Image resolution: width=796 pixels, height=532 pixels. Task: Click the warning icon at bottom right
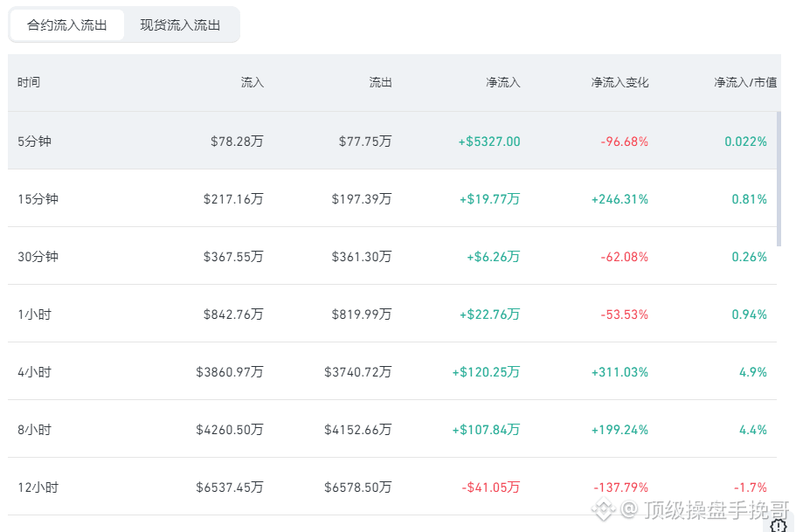point(779,525)
